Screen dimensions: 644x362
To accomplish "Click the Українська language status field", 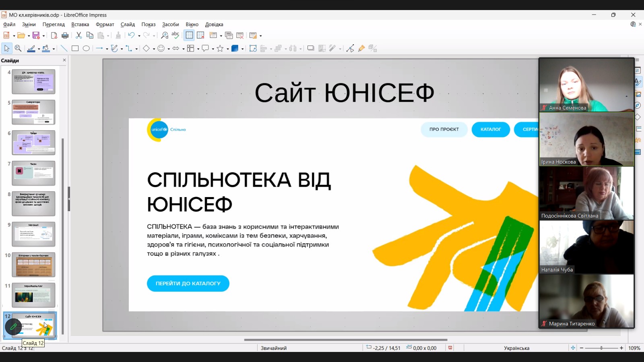I will point(516,348).
